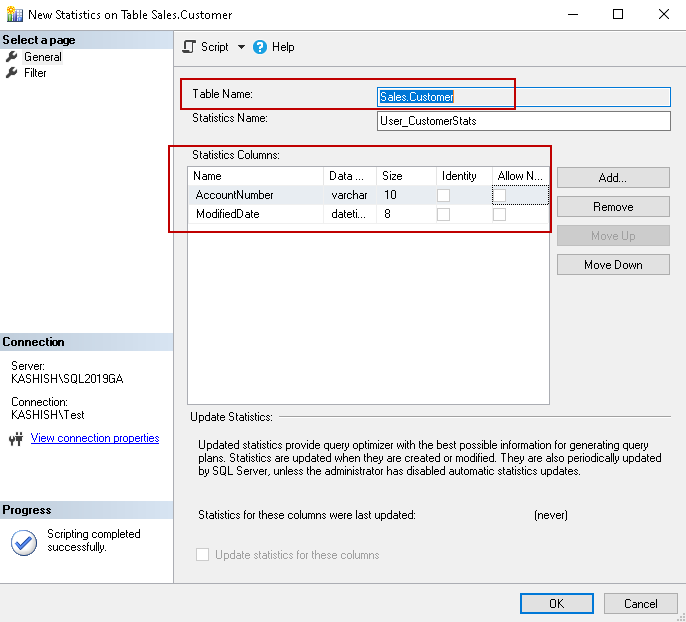Click the Identity column header

coord(465,176)
